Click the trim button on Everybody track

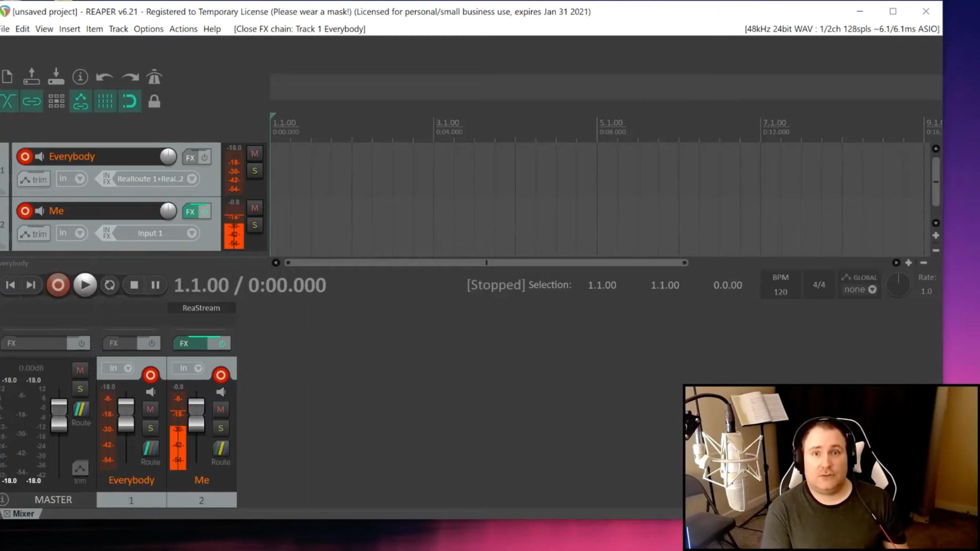(34, 179)
